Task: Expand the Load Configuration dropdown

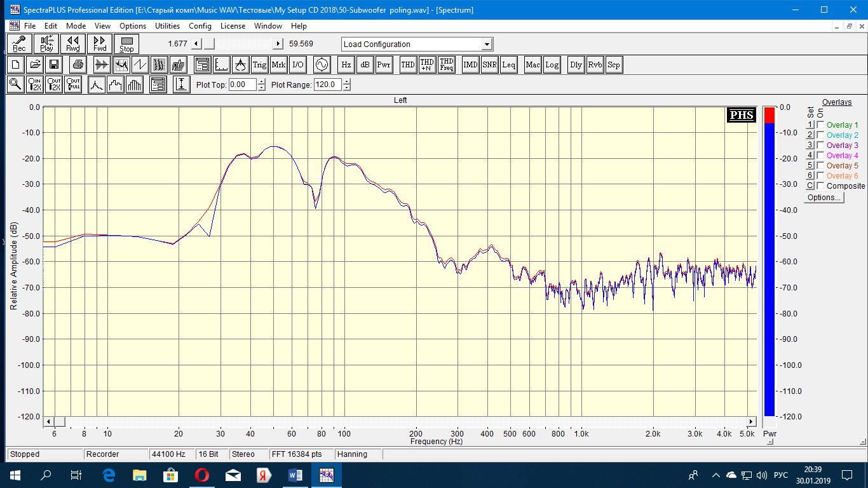Action: coord(487,44)
